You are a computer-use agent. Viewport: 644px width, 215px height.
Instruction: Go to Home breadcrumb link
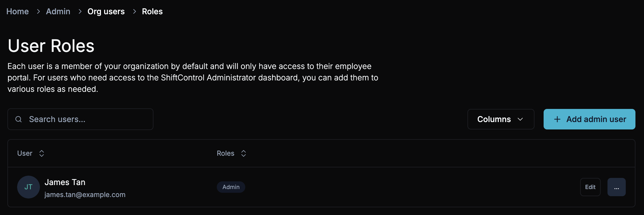pyautogui.click(x=17, y=11)
